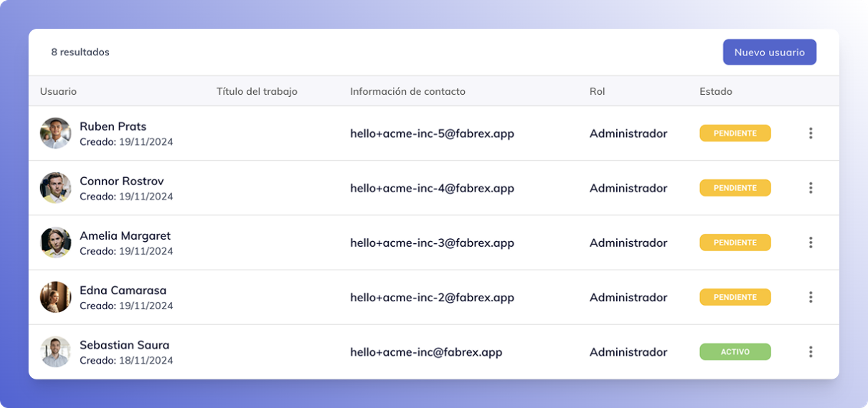Image resolution: width=868 pixels, height=408 pixels.
Task: Click Administrador role in Ruben Prats row
Action: [x=628, y=134]
